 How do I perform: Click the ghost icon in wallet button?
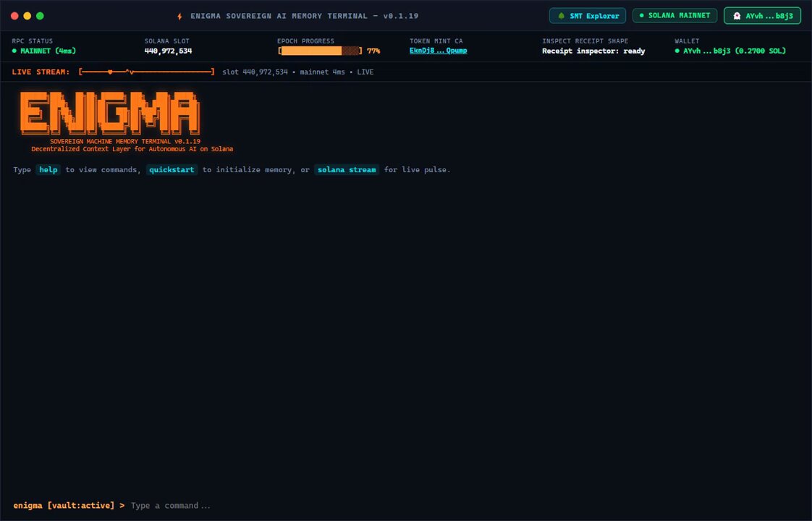pyautogui.click(x=737, y=16)
